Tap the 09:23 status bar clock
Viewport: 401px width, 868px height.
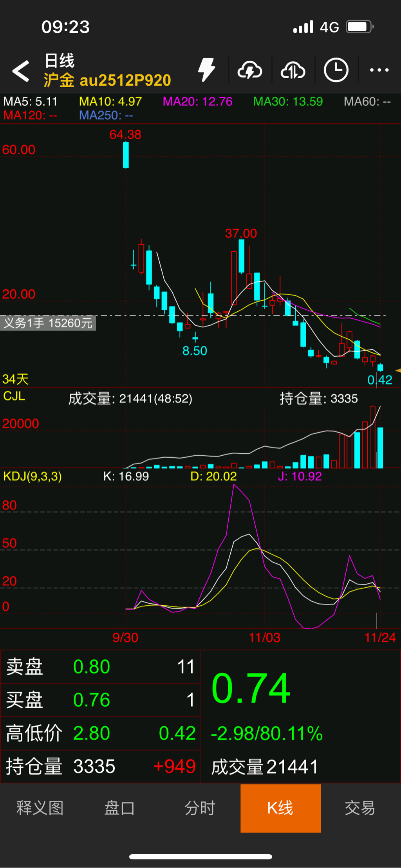66,27
